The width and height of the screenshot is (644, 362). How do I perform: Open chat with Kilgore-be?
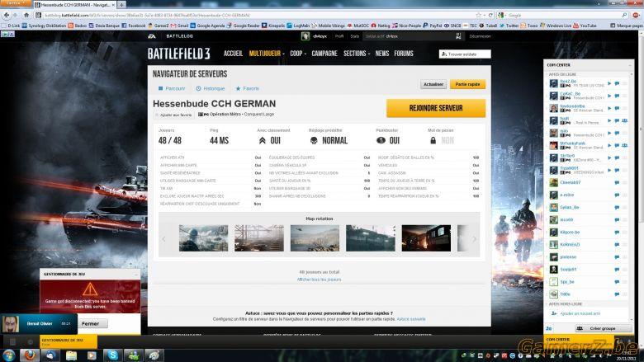[x=617, y=233]
